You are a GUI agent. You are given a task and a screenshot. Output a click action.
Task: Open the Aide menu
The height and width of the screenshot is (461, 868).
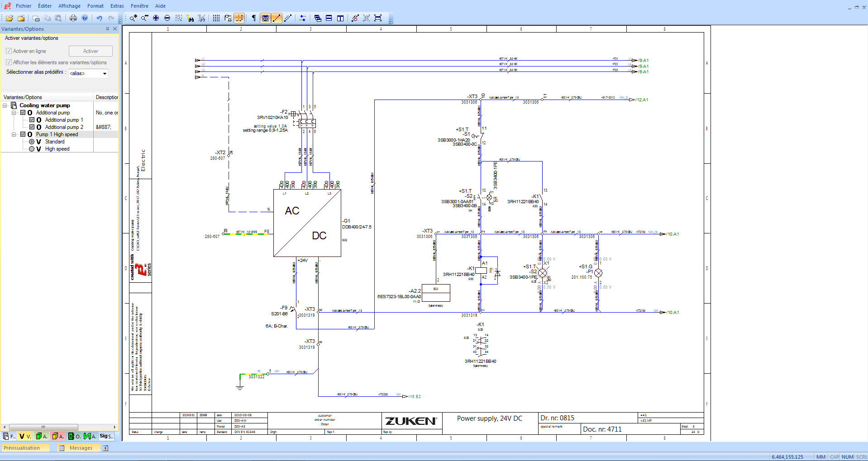click(160, 6)
